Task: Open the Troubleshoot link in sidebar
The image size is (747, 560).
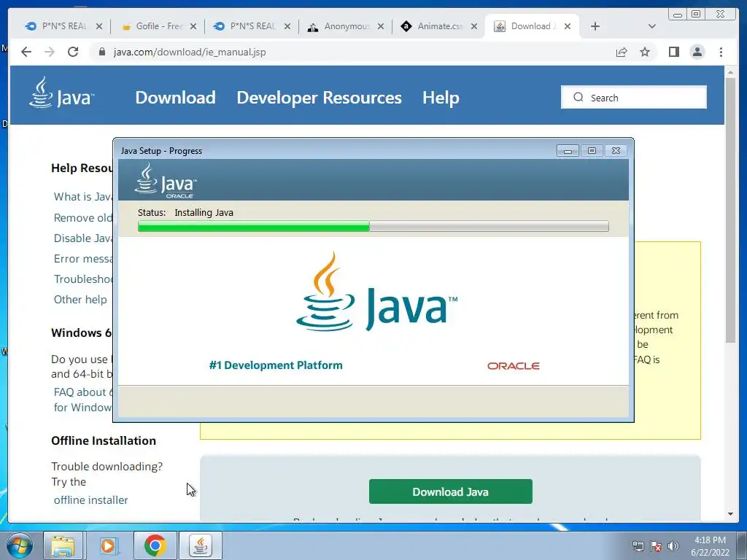Action: coord(83,279)
